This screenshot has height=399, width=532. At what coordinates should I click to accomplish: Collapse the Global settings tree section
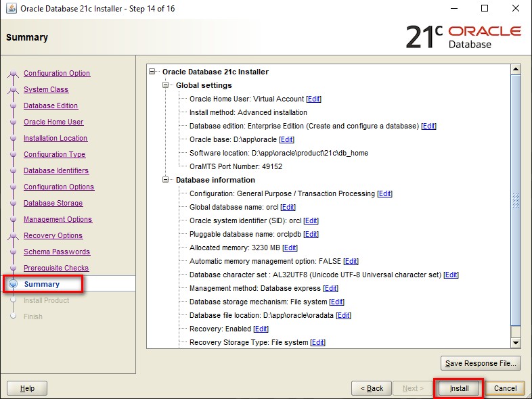(x=166, y=85)
